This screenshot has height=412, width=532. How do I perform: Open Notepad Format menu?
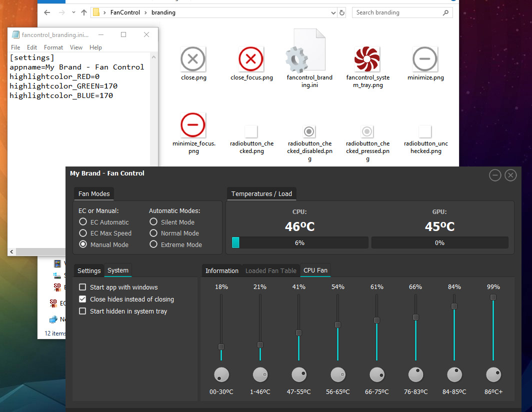click(53, 47)
